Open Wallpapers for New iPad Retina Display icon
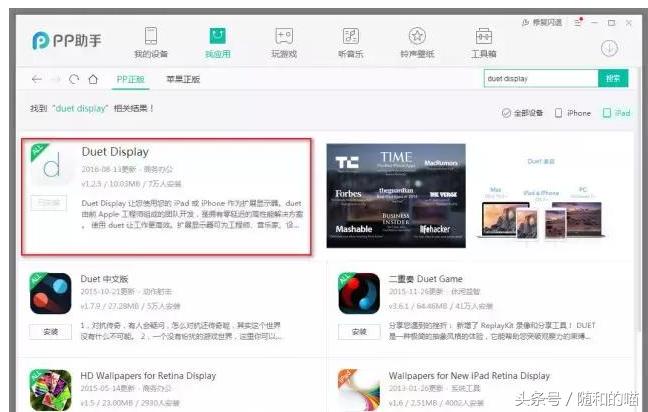Image resolution: width=648 pixels, height=412 pixels. click(x=359, y=390)
